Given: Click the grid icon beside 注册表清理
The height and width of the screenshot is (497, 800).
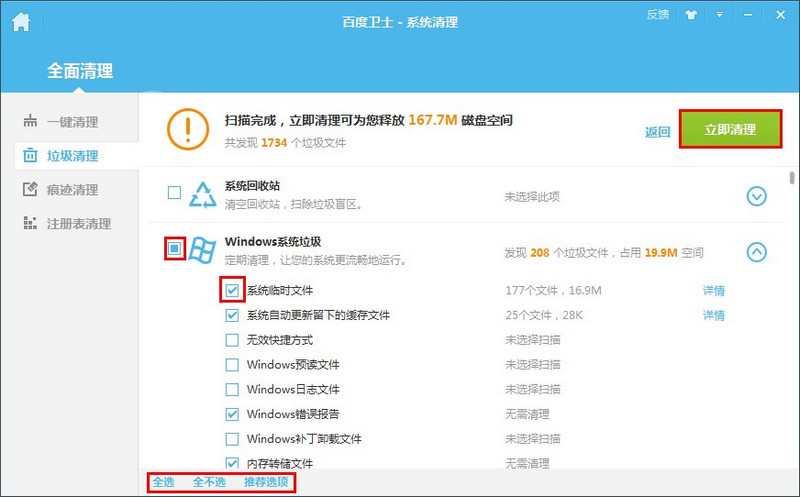Looking at the screenshot, I should pos(30,223).
